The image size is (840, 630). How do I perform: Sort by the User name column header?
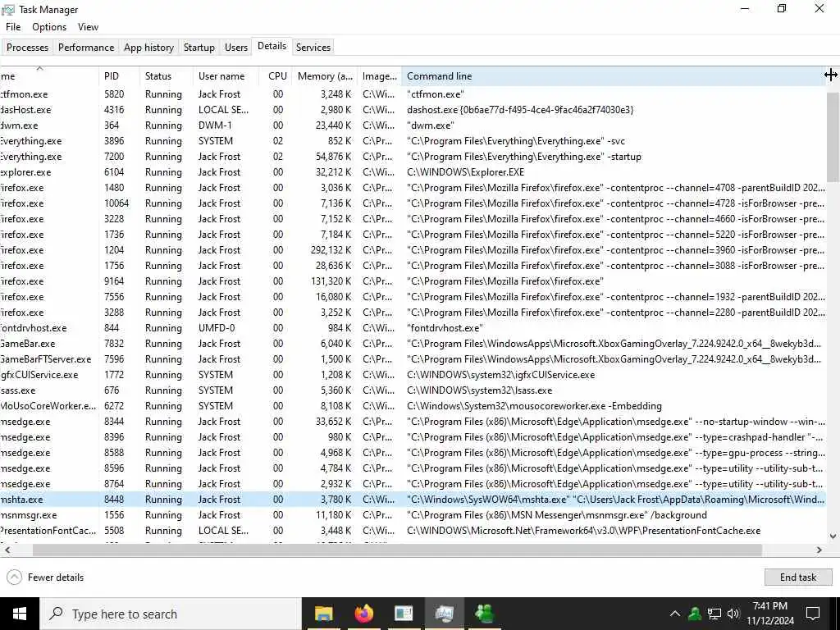(226, 76)
